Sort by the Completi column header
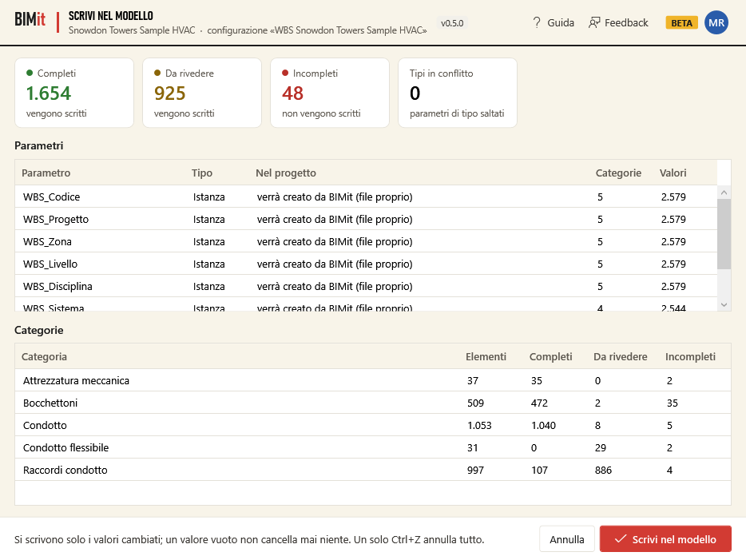746x560 pixels. pos(550,356)
